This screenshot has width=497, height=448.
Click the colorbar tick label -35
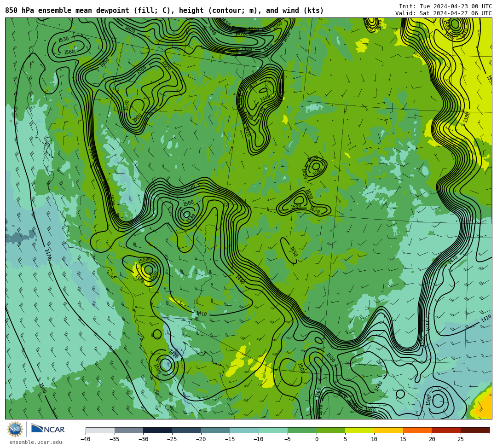tap(115, 439)
